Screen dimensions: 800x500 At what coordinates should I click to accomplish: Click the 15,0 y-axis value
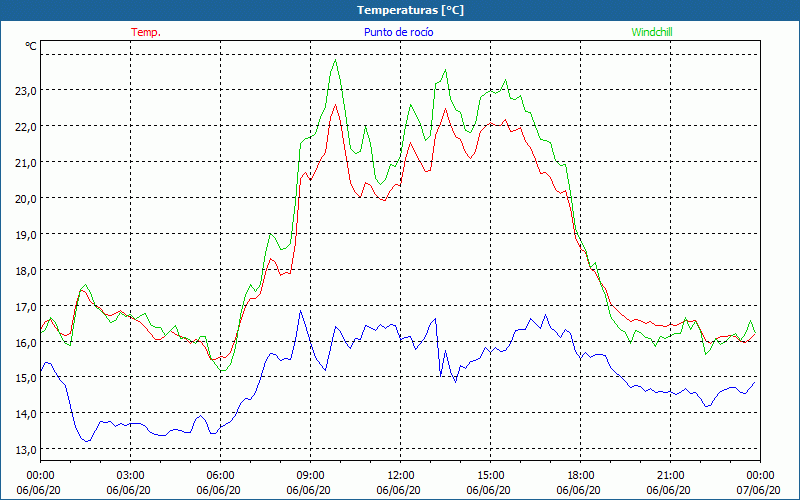pos(26,379)
